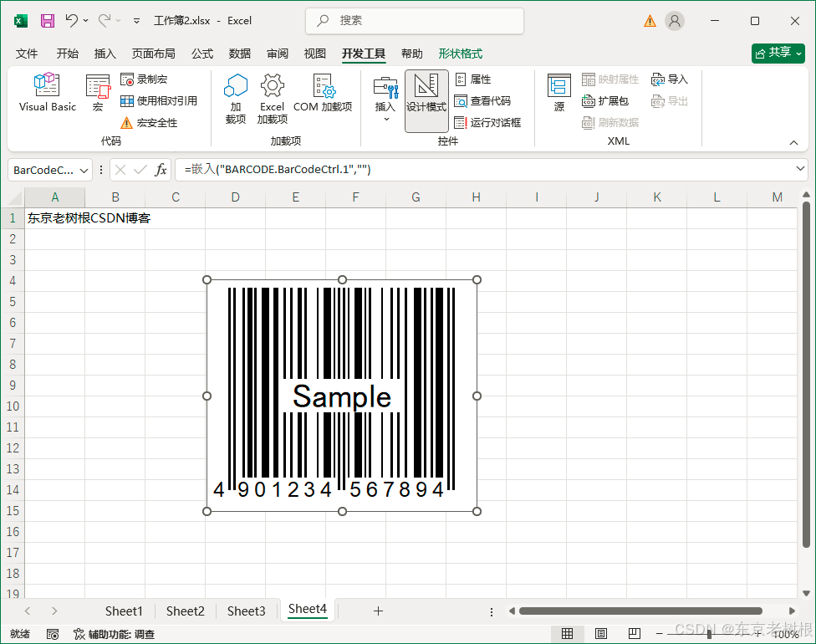Switch to the Review (审阅) tab
This screenshot has height=644, width=816.
coord(278,54)
